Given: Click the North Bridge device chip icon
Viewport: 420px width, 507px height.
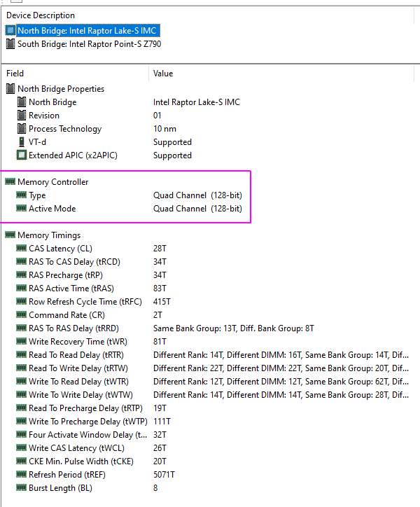Looking at the screenshot, I should (10, 31).
